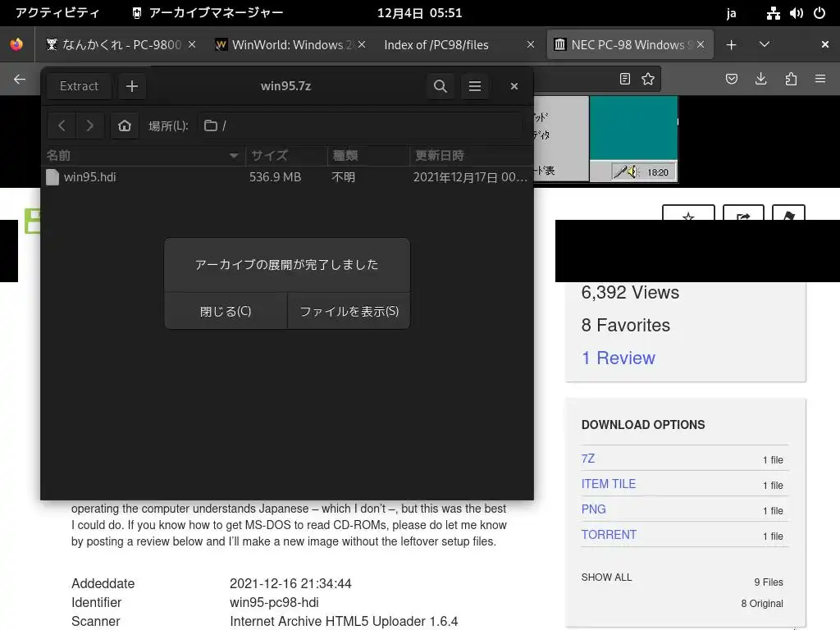The height and width of the screenshot is (630, 840).
Task: Select the win95.hdi file row
Action: [287, 177]
